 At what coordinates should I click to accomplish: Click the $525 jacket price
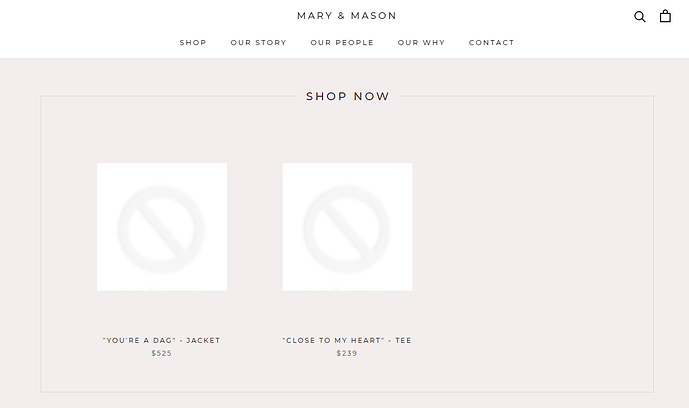pos(161,353)
